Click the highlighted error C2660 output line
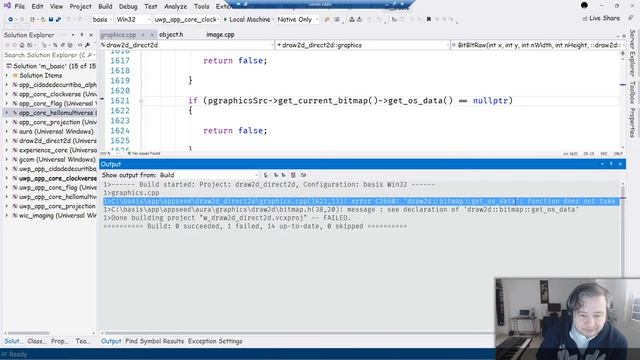Screen dimensions: 640x360 [361, 201]
